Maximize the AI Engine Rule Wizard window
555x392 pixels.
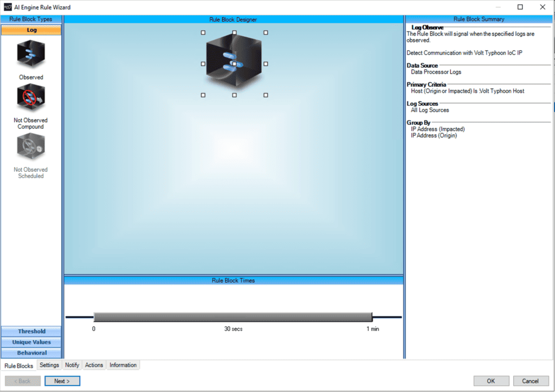pyautogui.click(x=520, y=7)
